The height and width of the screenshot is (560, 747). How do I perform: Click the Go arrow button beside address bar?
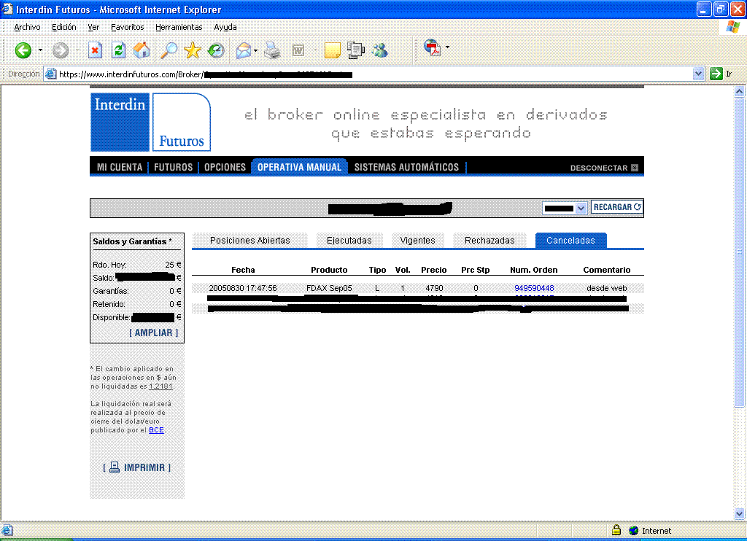[x=716, y=74]
